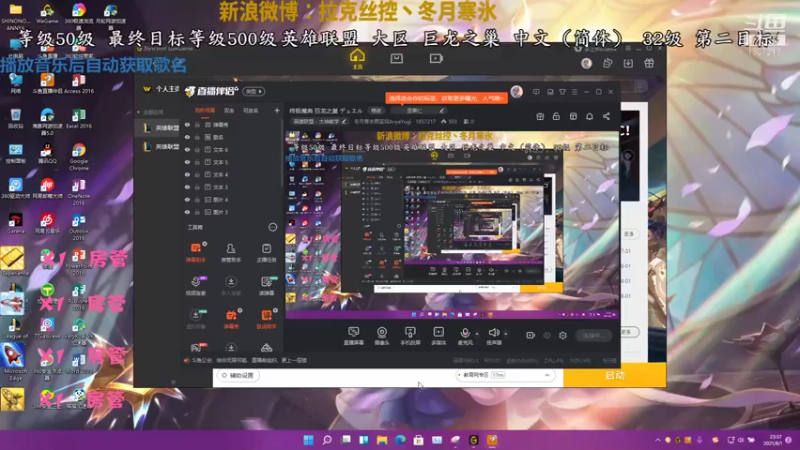Add a screen capture source below preview
The height and width of the screenshot is (450, 800).
354,336
